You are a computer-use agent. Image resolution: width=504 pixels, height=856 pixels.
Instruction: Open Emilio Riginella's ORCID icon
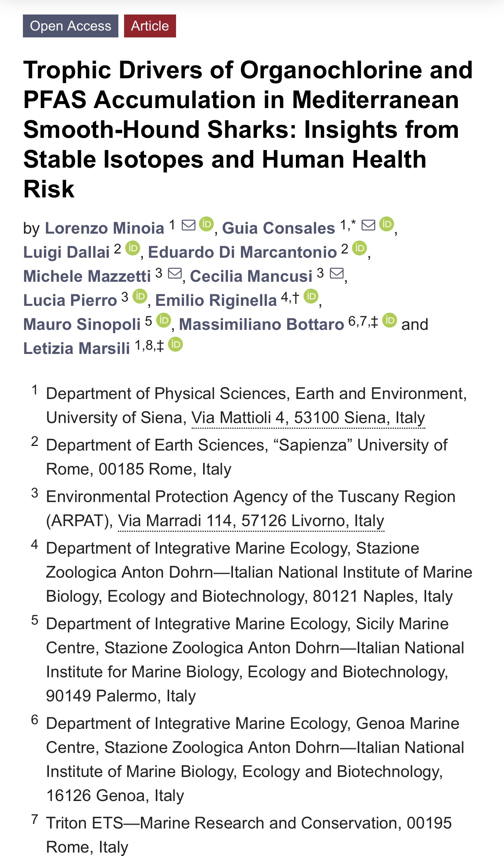click(x=311, y=296)
